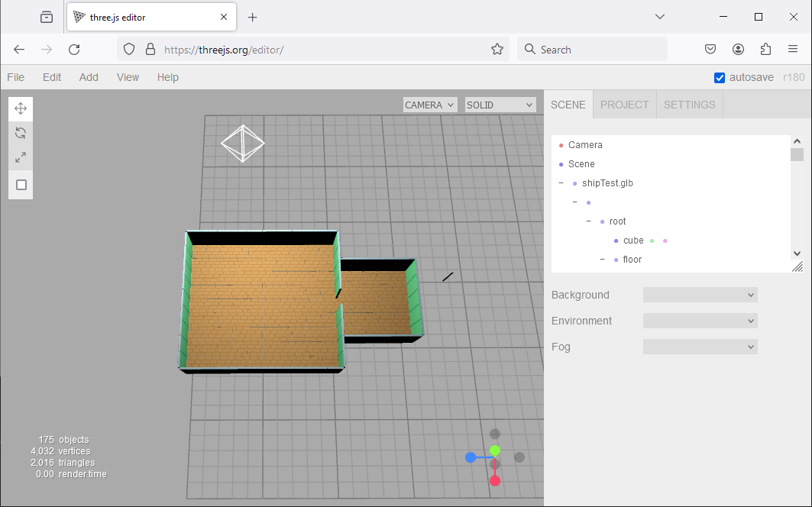
Task: Collapse the shipTest.glb tree node
Action: [561, 183]
